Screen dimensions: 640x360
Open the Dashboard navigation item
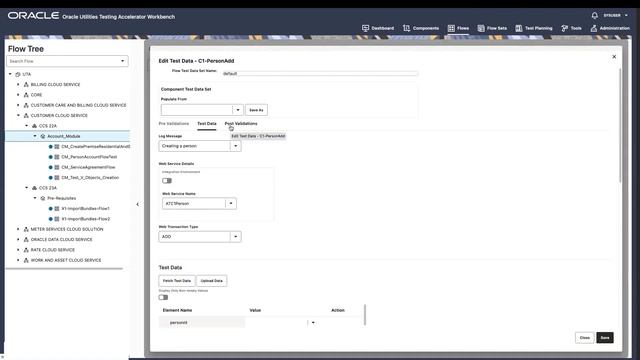(378, 28)
